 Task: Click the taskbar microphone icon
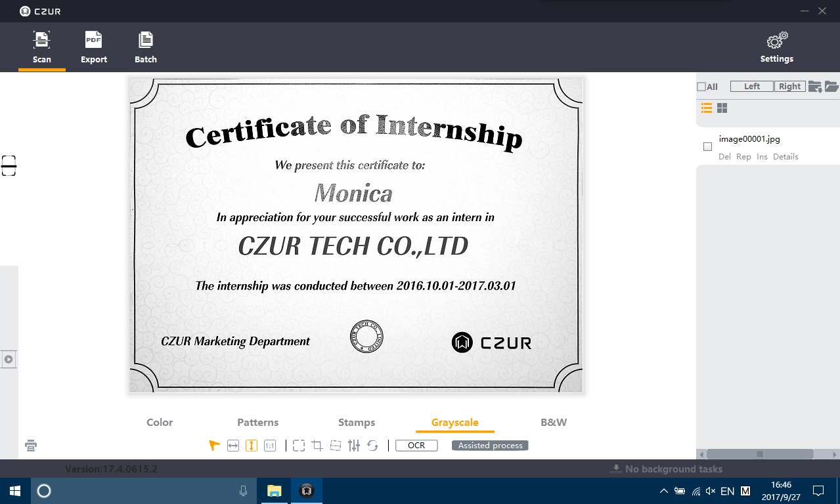(243, 491)
